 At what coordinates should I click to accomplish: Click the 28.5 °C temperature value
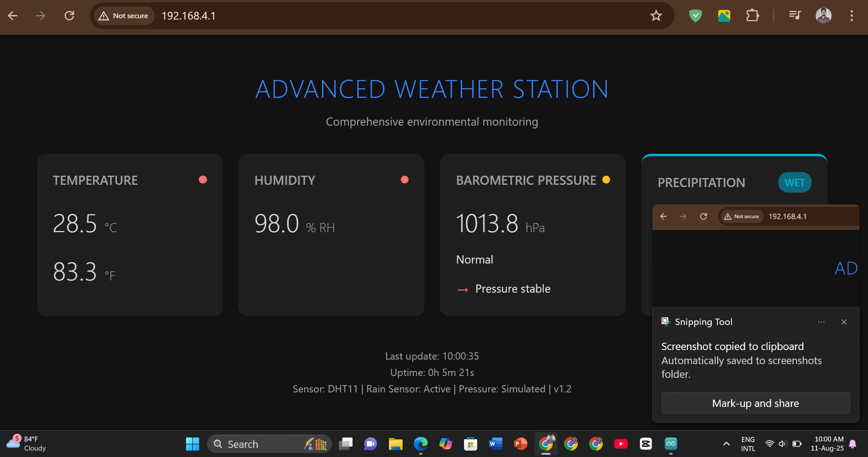click(x=85, y=224)
